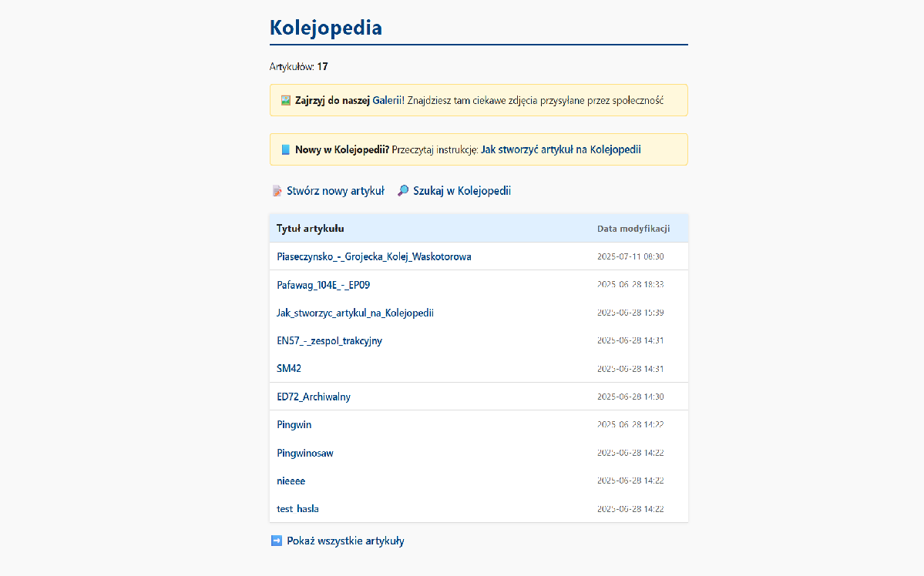Click the picture icon beside Galerii notice
924x576 pixels.
pos(286,100)
